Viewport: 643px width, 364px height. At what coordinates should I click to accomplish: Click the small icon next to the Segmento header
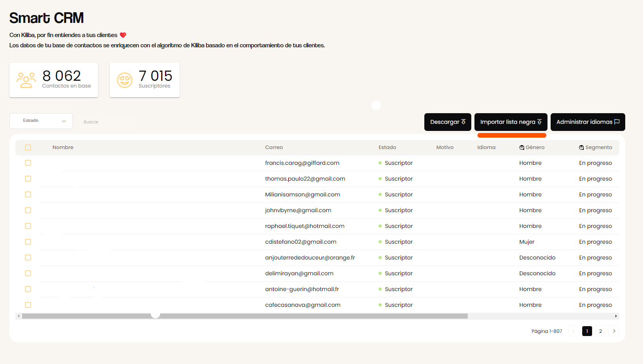point(581,147)
